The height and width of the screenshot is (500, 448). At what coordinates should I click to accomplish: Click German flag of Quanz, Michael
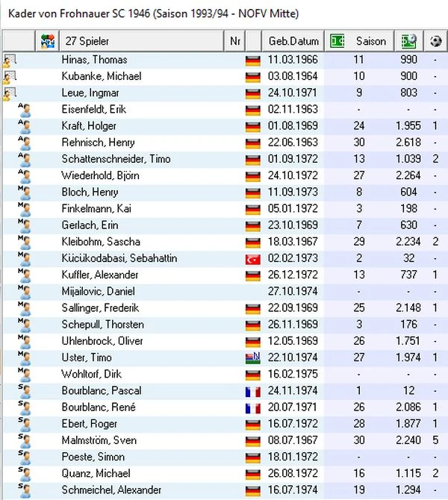(x=253, y=475)
